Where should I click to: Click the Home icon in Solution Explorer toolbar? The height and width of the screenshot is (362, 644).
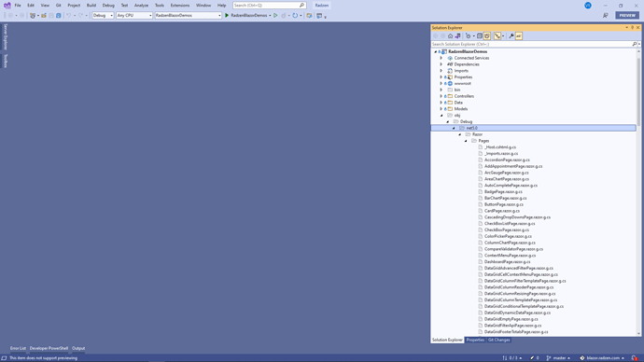(450, 36)
